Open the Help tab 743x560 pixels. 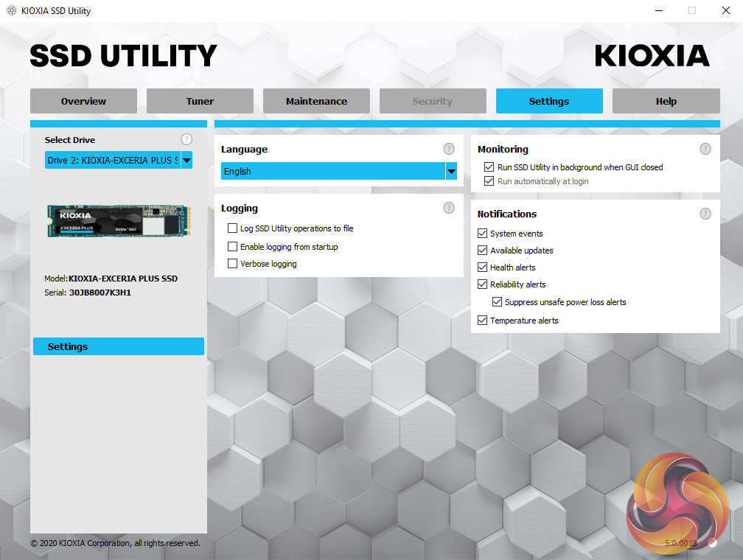coord(666,101)
